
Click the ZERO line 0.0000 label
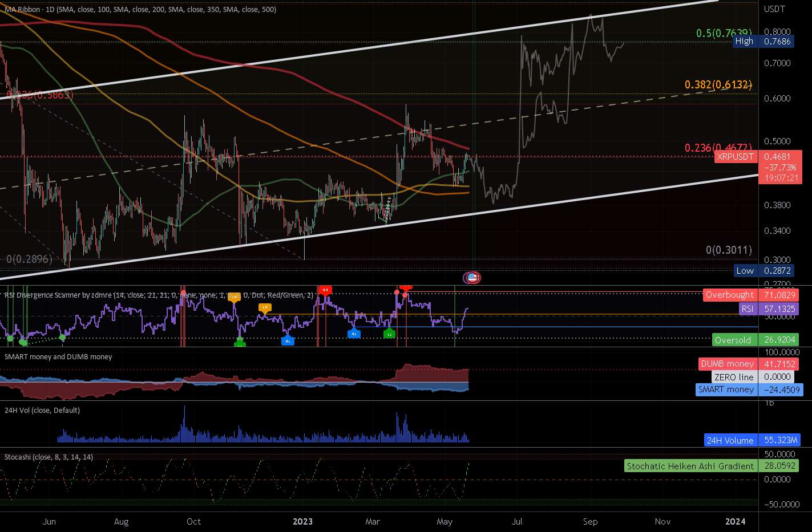point(752,377)
